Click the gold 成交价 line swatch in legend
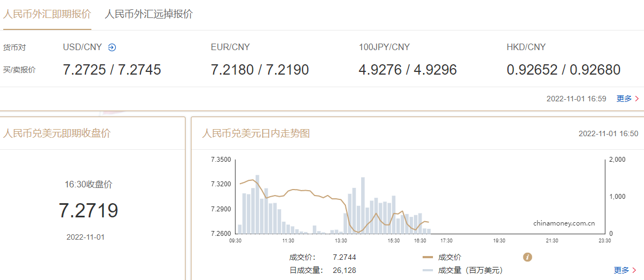Screen dimensions: 644x280 pos(428,257)
